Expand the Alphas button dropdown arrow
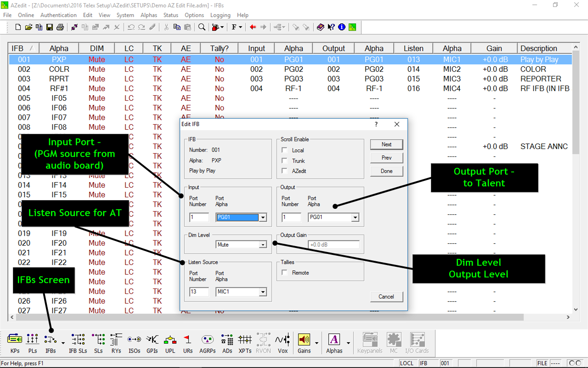 (x=348, y=343)
